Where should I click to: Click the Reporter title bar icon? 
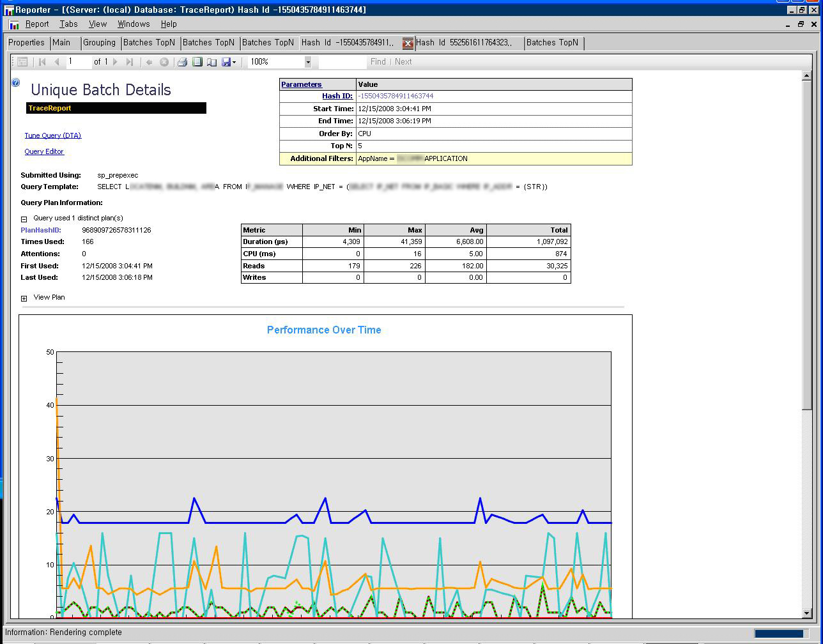(x=9, y=10)
